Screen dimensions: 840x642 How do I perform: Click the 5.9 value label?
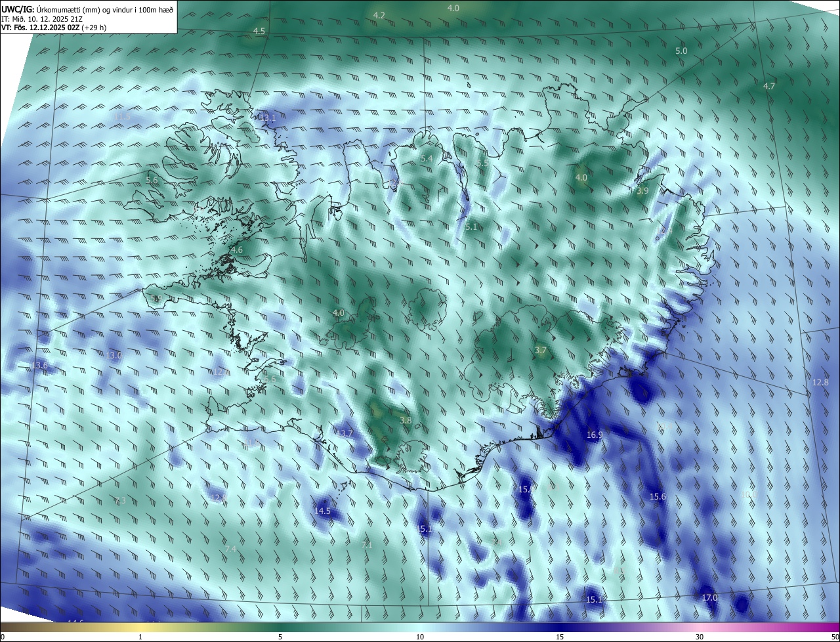click(156, 299)
